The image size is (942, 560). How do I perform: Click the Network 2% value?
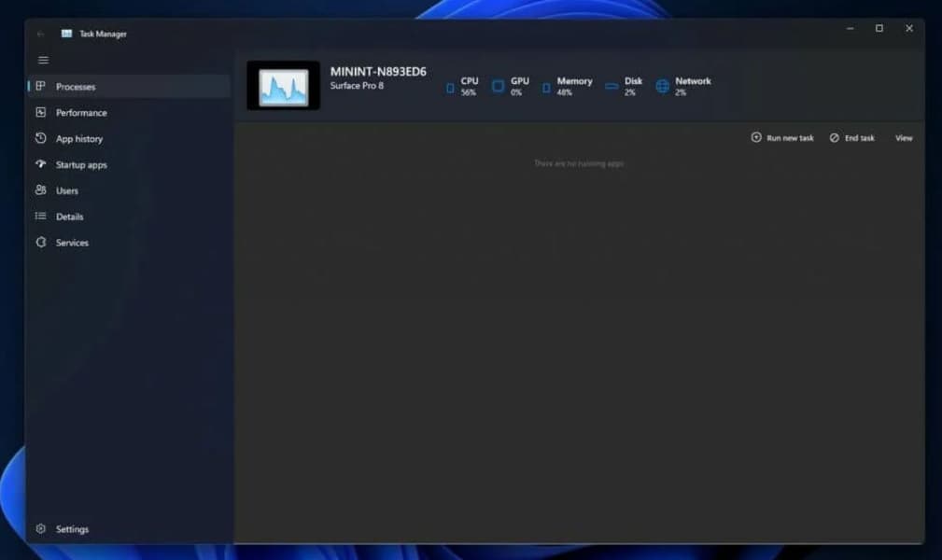(x=680, y=92)
